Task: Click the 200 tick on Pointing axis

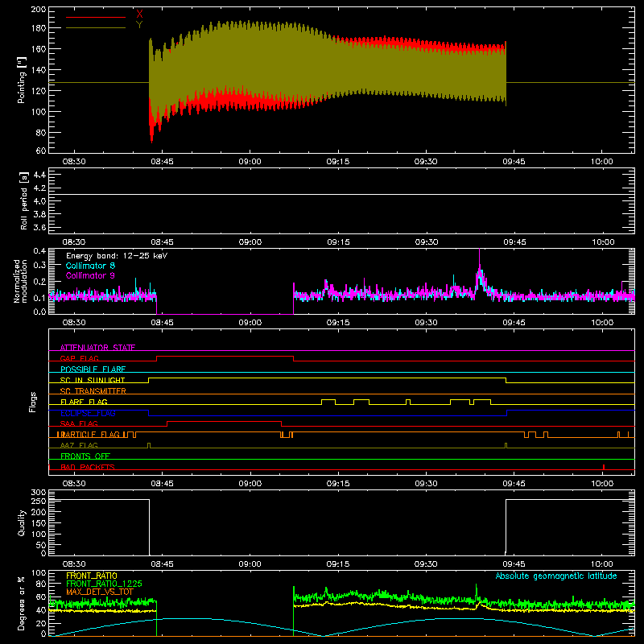Action: tap(39, 10)
